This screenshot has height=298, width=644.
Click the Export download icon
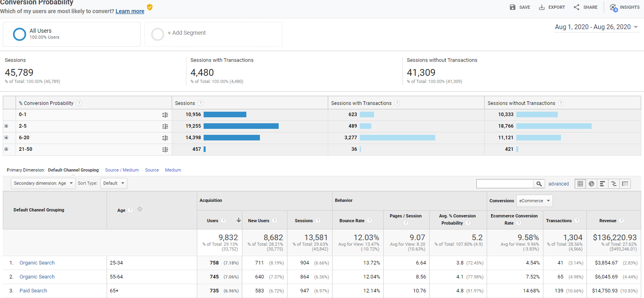(x=542, y=7)
